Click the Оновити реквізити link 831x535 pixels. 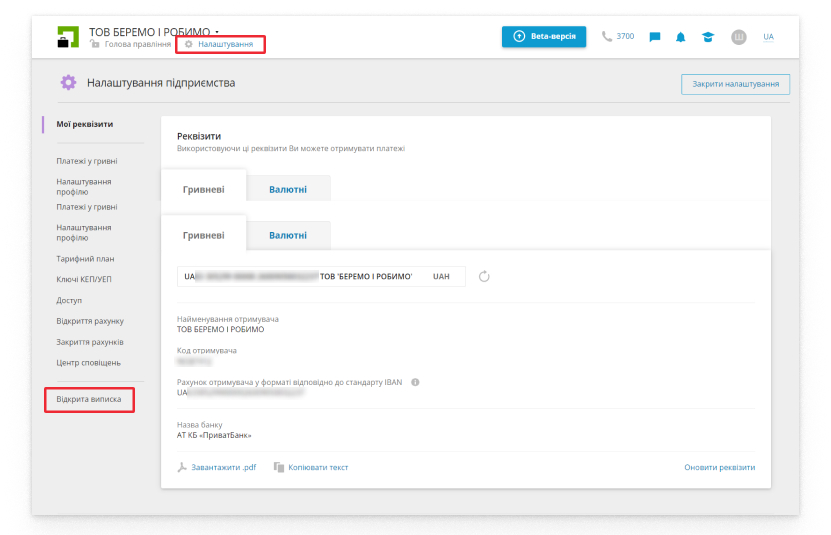tap(719, 467)
